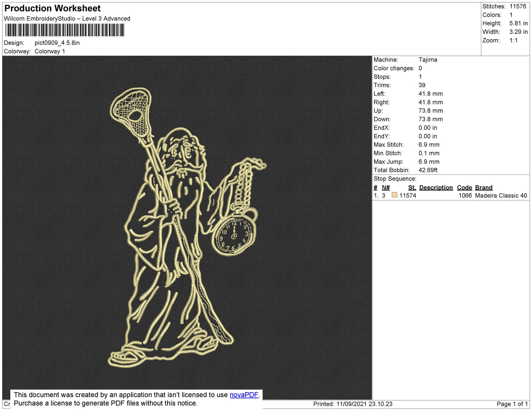Click the 'Stop Sequence:' heading
The width and height of the screenshot is (532, 411).
[395, 178]
